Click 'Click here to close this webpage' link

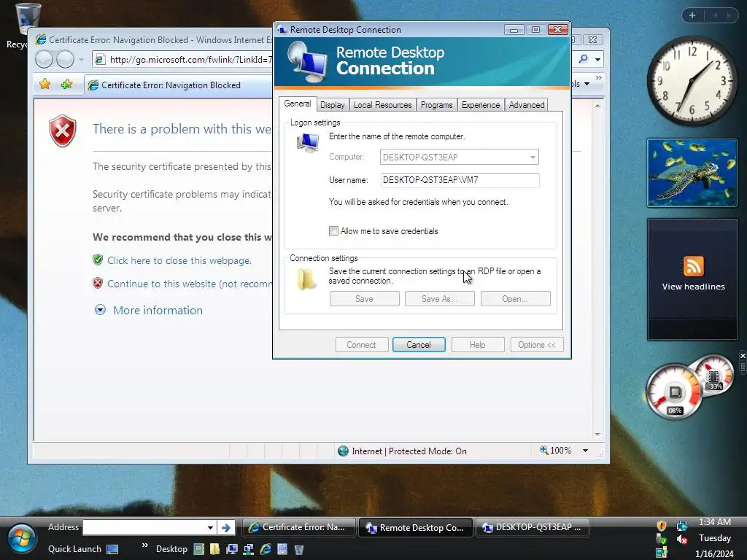(x=179, y=260)
